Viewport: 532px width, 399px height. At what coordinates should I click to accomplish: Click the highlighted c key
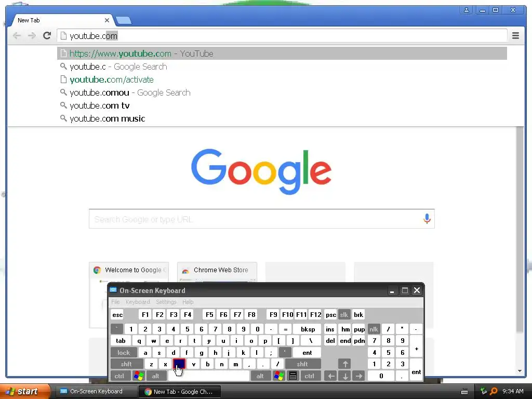pos(179,364)
